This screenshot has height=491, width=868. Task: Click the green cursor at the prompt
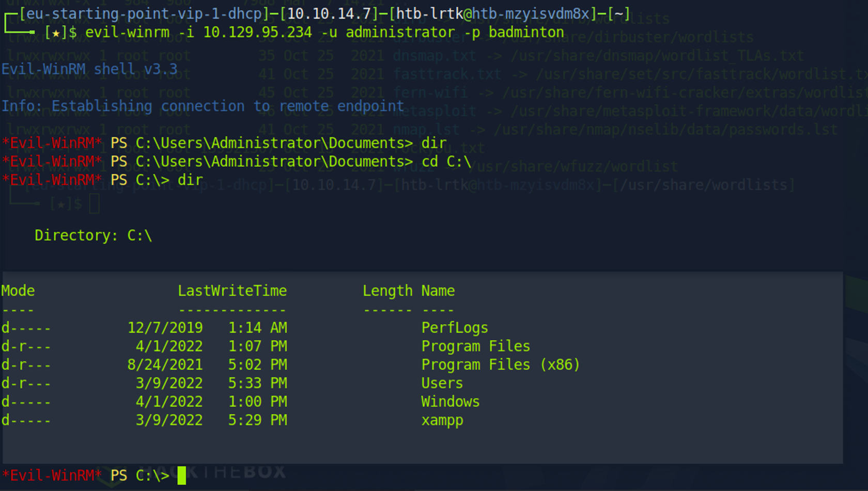pyautogui.click(x=182, y=476)
